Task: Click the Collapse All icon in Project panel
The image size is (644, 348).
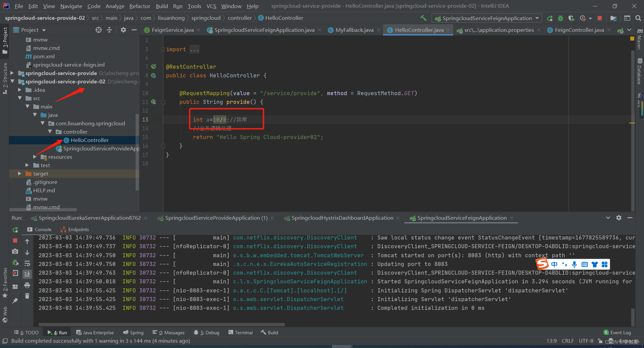Action: (x=109, y=30)
